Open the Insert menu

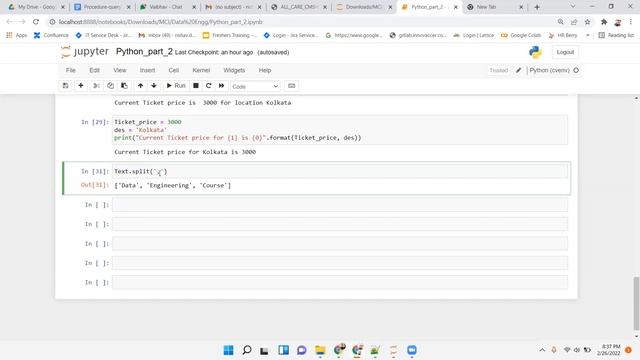point(147,70)
